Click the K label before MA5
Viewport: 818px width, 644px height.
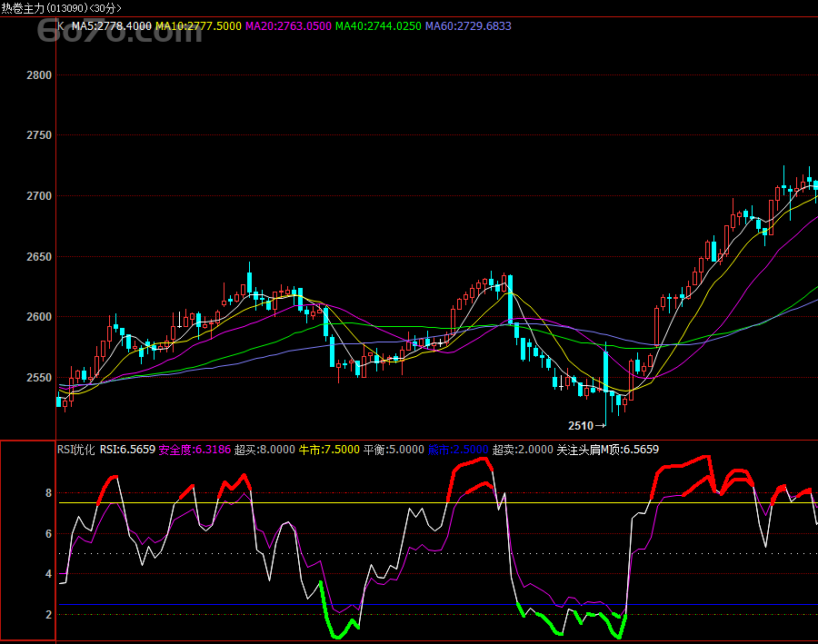point(61,26)
